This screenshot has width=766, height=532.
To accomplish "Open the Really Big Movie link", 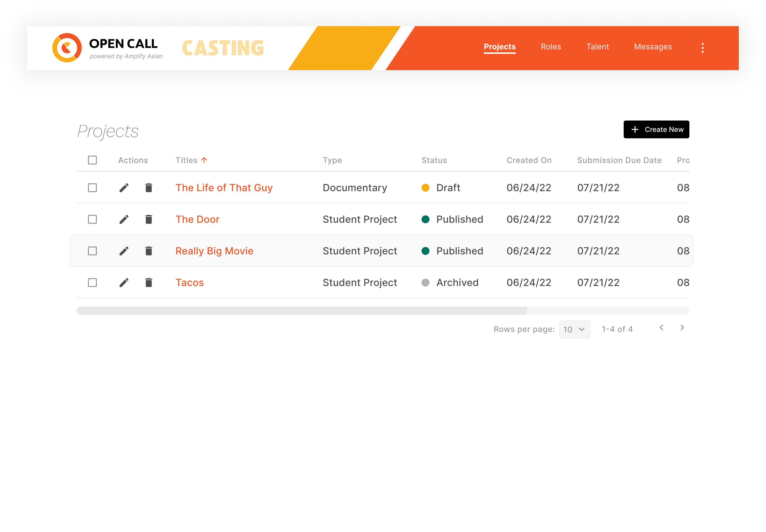I will (x=214, y=251).
